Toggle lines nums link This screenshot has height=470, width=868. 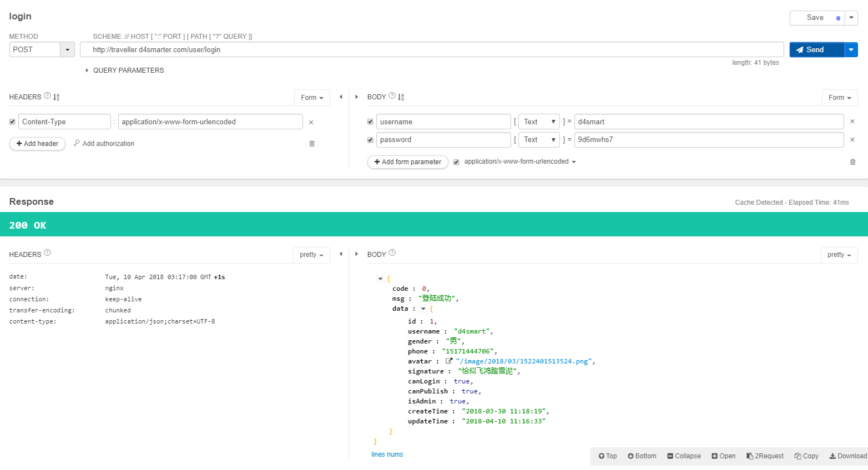point(387,454)
